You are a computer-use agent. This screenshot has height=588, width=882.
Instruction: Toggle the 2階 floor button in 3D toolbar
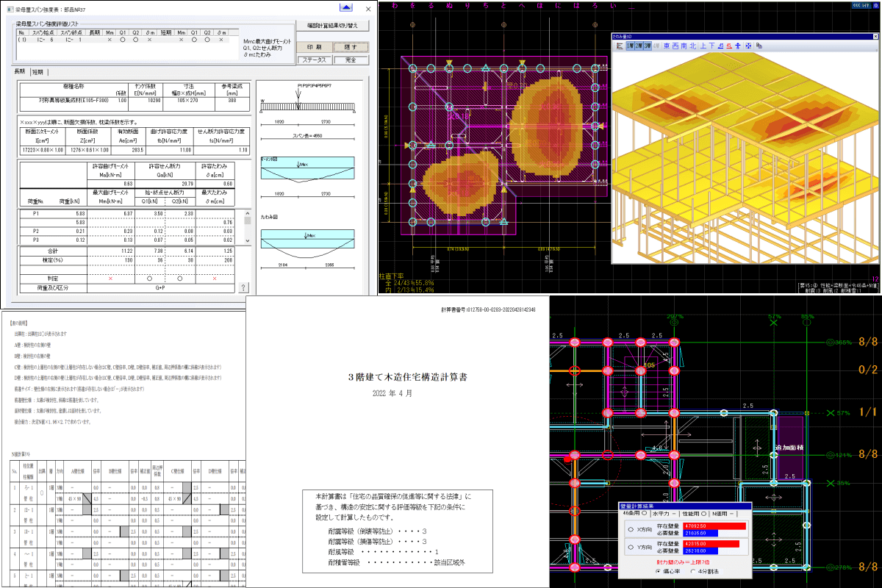(x=639, y=46)
